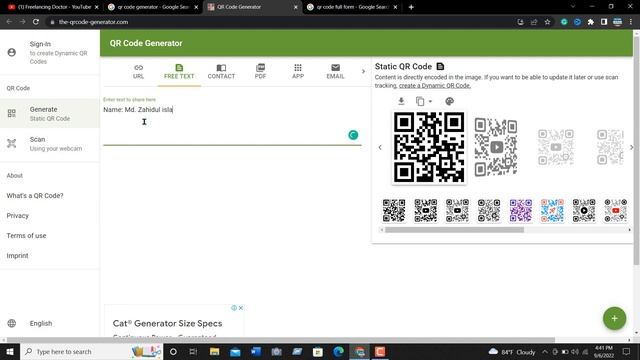
Task: Select the URL content type tab
Action: pos(138,71)
